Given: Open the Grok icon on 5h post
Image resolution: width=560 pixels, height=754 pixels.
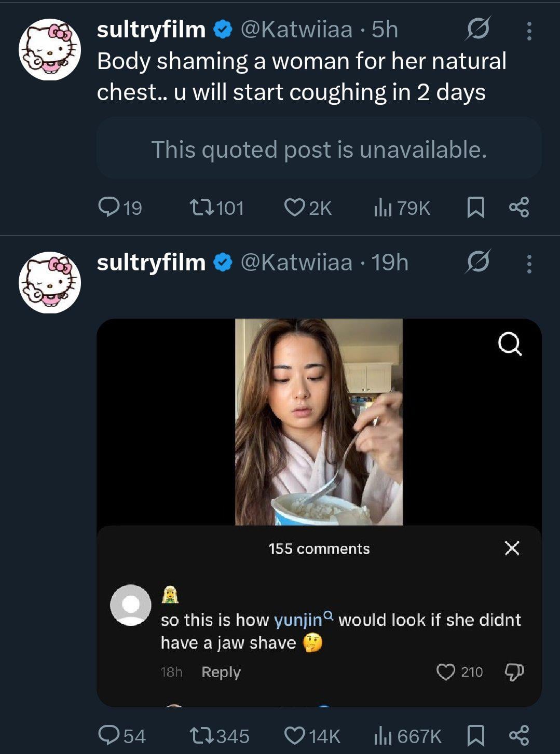Looking at the screenshot, I should tap(477, 29).
